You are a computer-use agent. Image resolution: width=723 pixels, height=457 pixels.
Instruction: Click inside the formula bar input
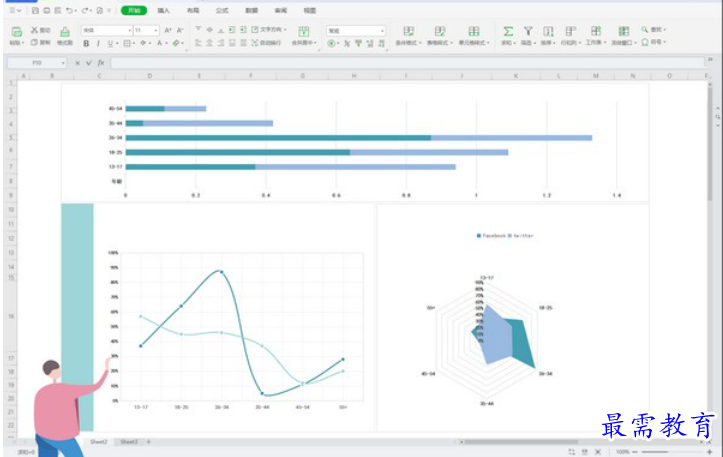coord(407,63)
